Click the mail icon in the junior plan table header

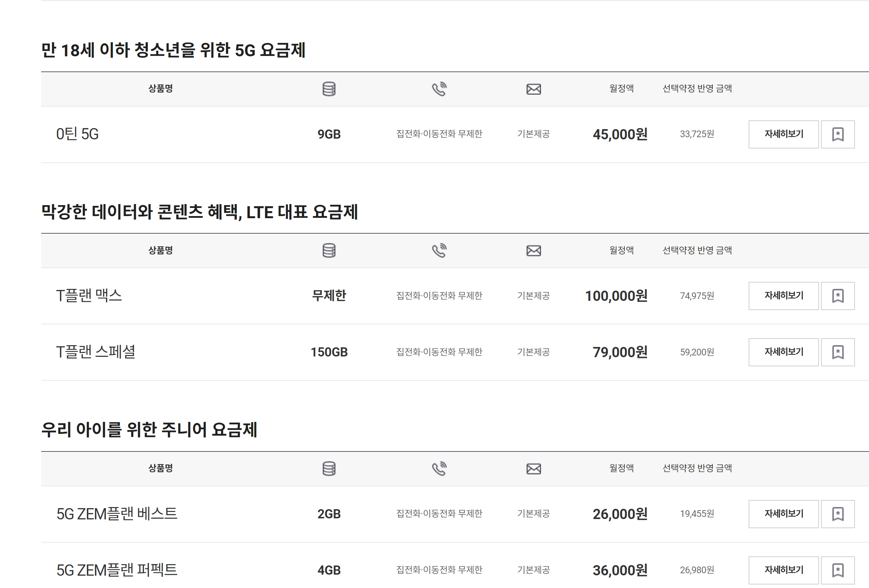tap(534, 469)
